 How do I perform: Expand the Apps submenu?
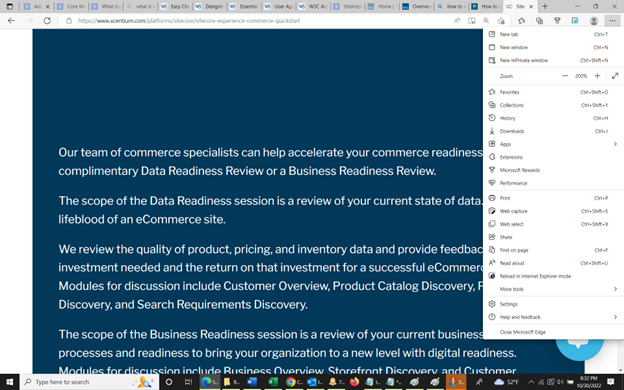click(x=553, y=144)
